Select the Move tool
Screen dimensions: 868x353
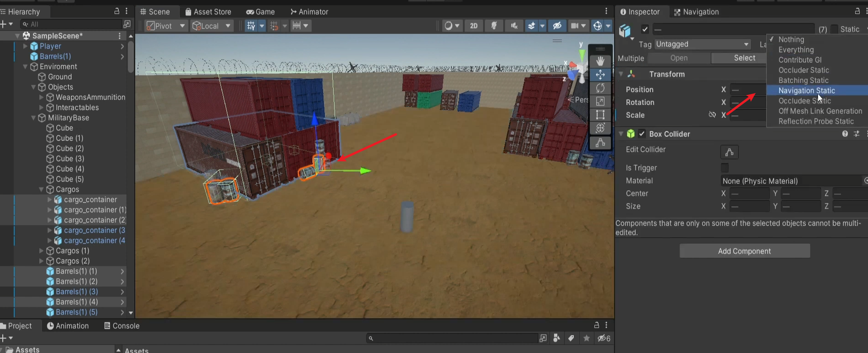600,74
